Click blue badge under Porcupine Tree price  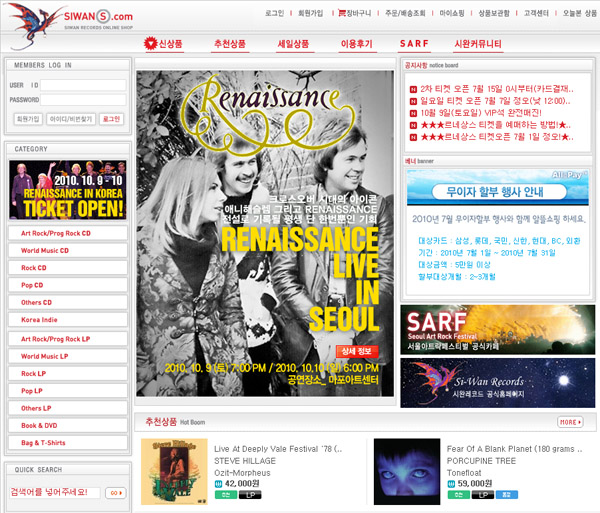pyautogui.click(x=507, y=495)
